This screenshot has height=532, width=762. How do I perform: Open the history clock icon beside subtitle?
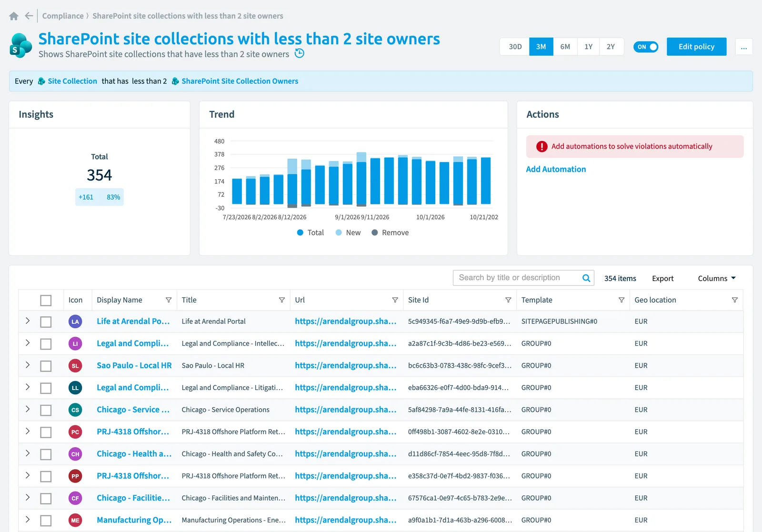(300, 53)
